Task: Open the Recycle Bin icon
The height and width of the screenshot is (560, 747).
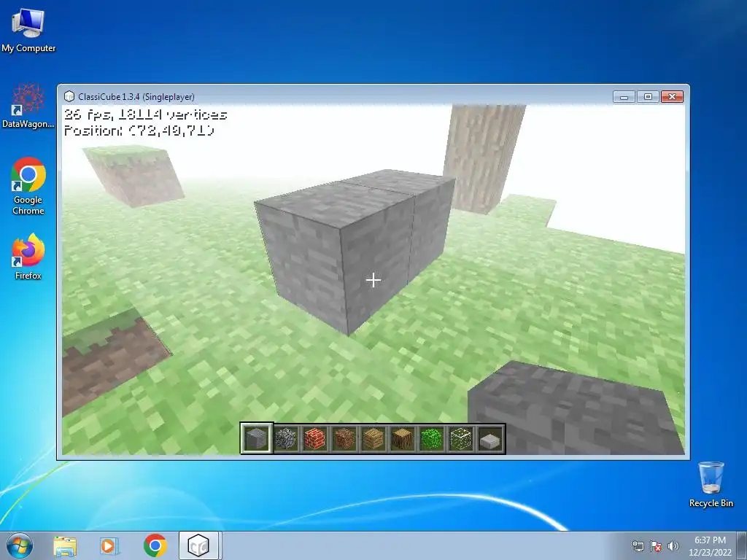Action: [x=711, y=484]
